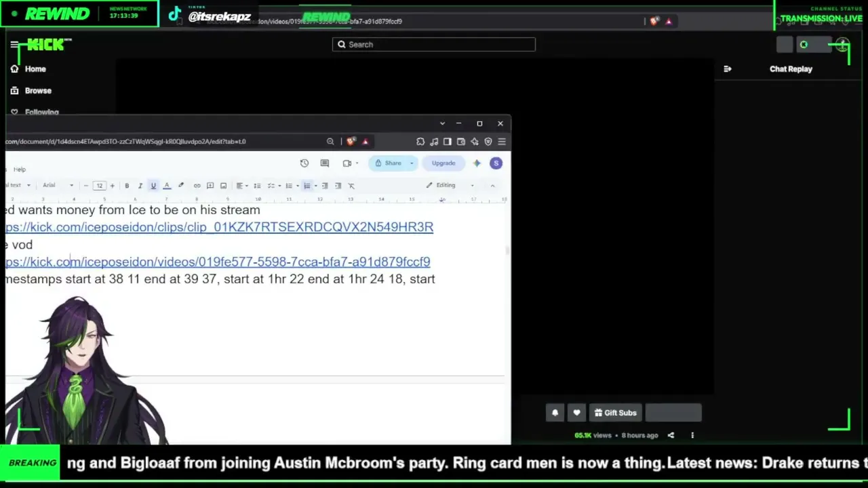
Task: Open the text color picker
Action: click(x=167, y=186)
